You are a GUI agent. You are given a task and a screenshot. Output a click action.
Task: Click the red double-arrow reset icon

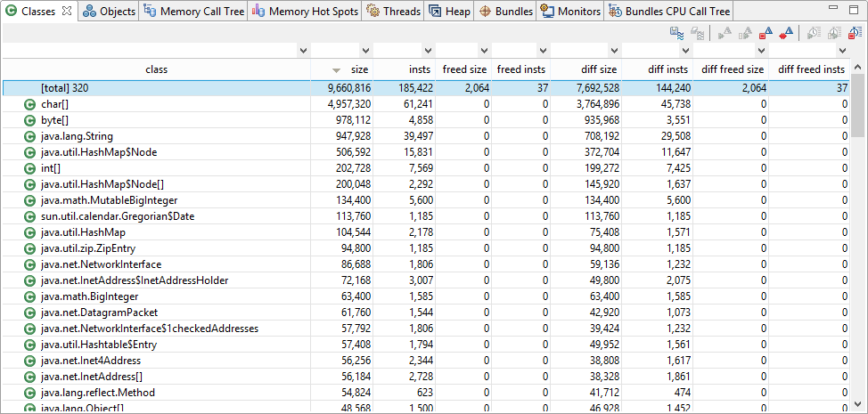coord(786,34)
